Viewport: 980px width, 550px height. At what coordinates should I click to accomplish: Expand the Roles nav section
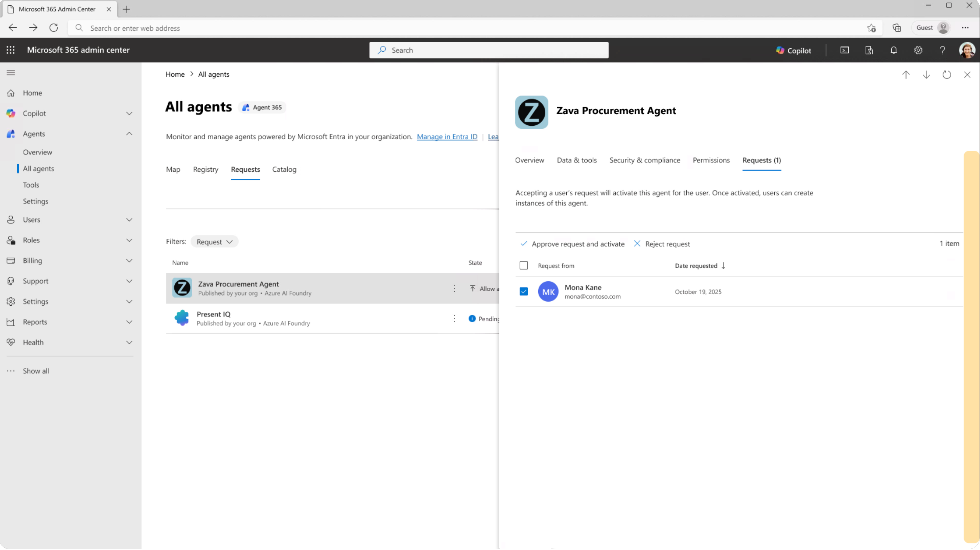pyautogui.click(x=129, y=241)
